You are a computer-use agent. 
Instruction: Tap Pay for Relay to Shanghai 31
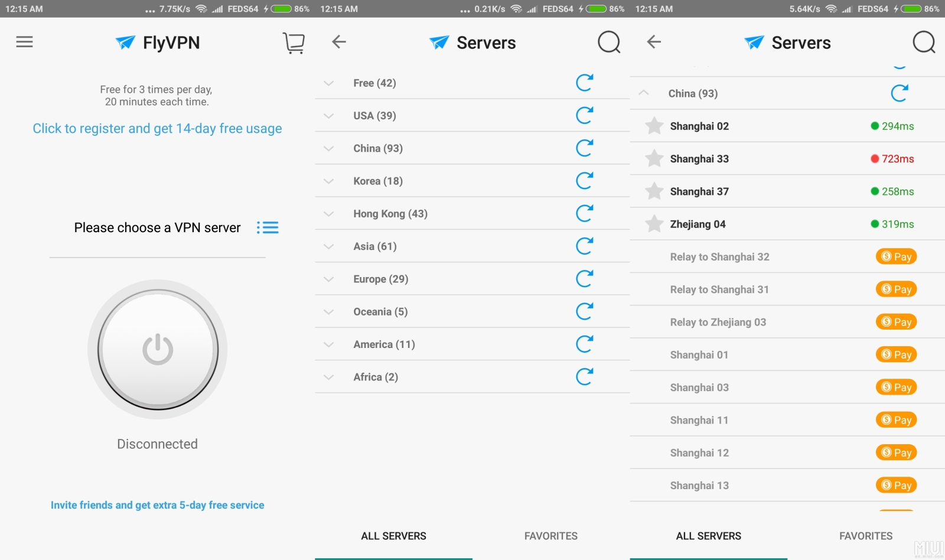tap(896, 289)
